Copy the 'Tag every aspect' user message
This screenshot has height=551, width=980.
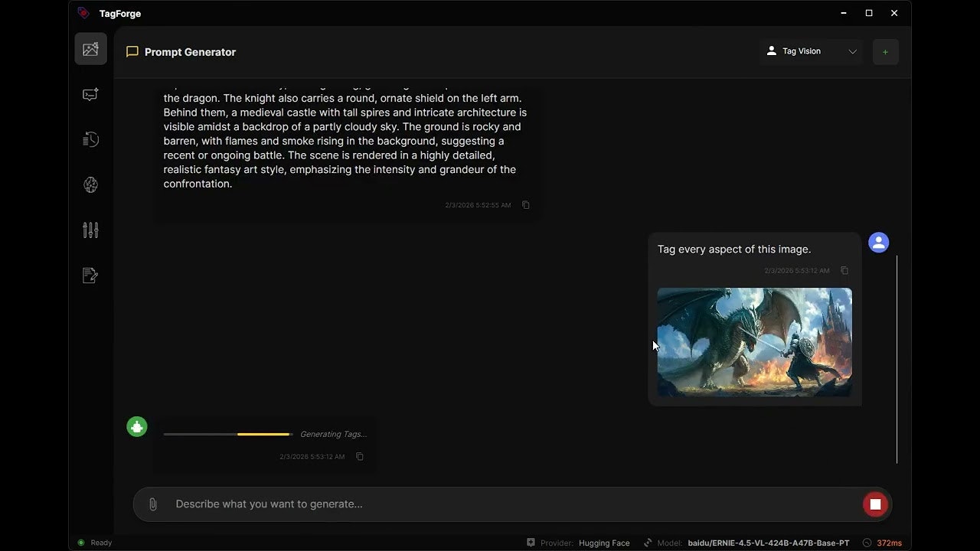click(x=844, y=271)
